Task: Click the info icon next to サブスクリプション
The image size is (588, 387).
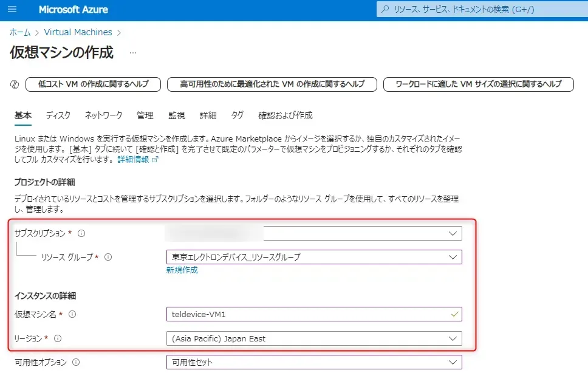Action: (81, 233)
